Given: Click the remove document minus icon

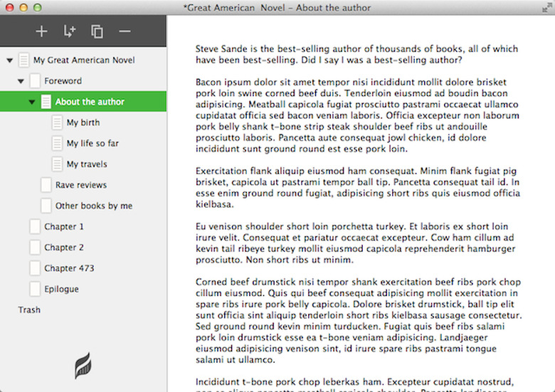Looking at the screenshot, I should coord(125,31).
